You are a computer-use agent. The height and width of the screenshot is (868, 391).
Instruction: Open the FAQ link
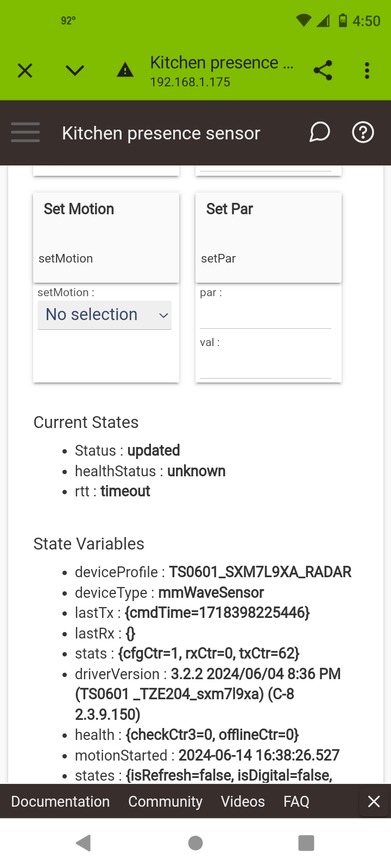297,801
